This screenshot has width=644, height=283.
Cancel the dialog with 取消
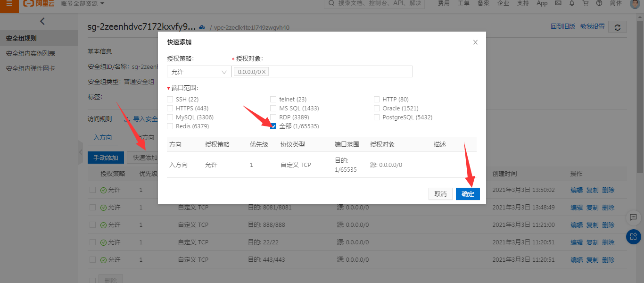(x=440, y=194)
